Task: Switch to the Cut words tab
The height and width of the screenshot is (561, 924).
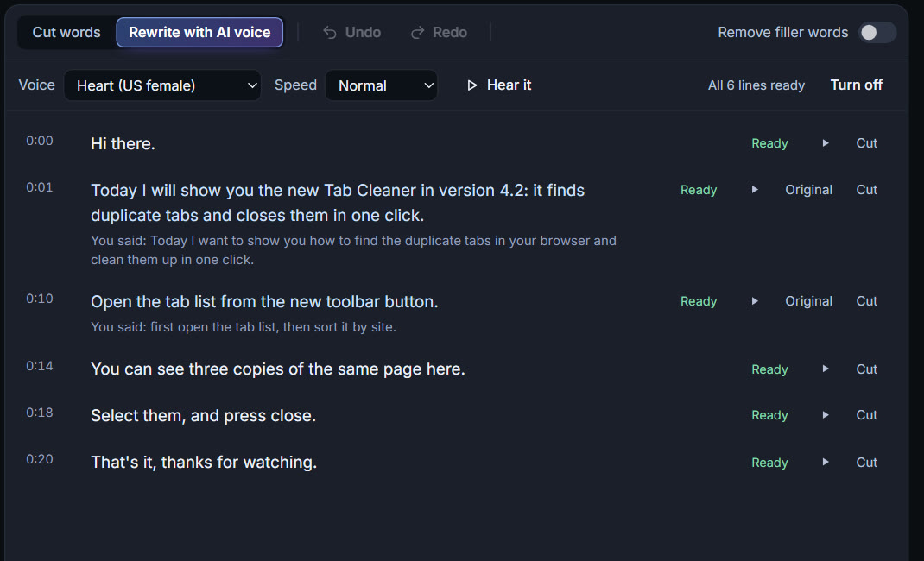Action: pyautogui.click(x=66, y=33)
